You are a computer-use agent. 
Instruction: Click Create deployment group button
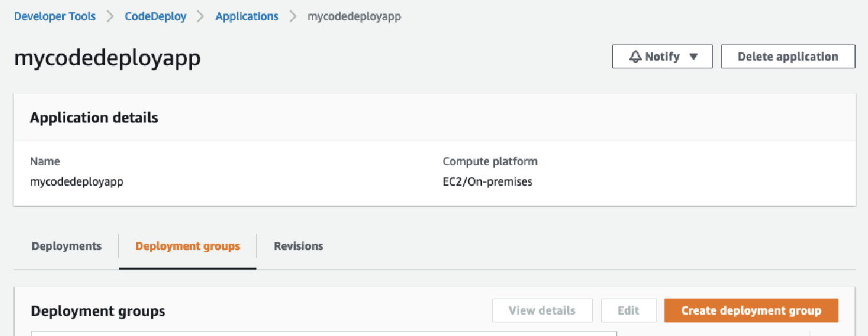751,310
